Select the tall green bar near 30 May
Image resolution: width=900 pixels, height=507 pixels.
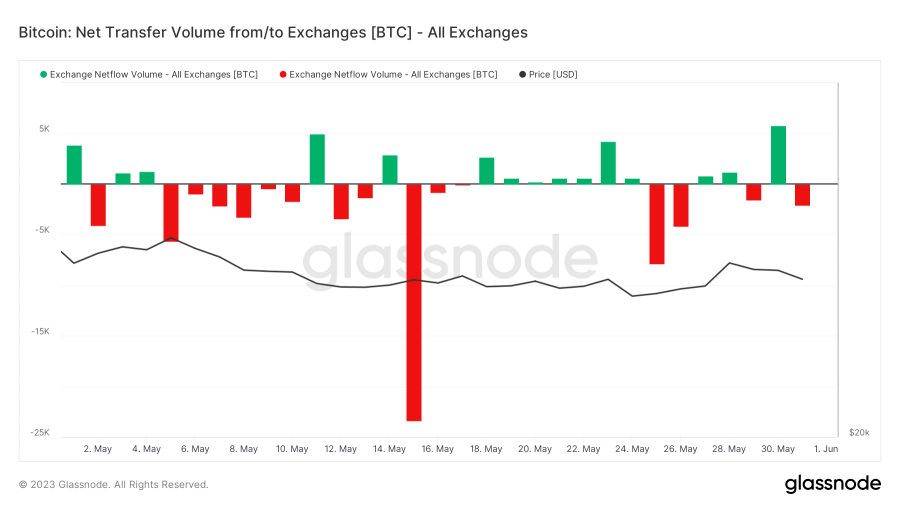pos(778,155)
